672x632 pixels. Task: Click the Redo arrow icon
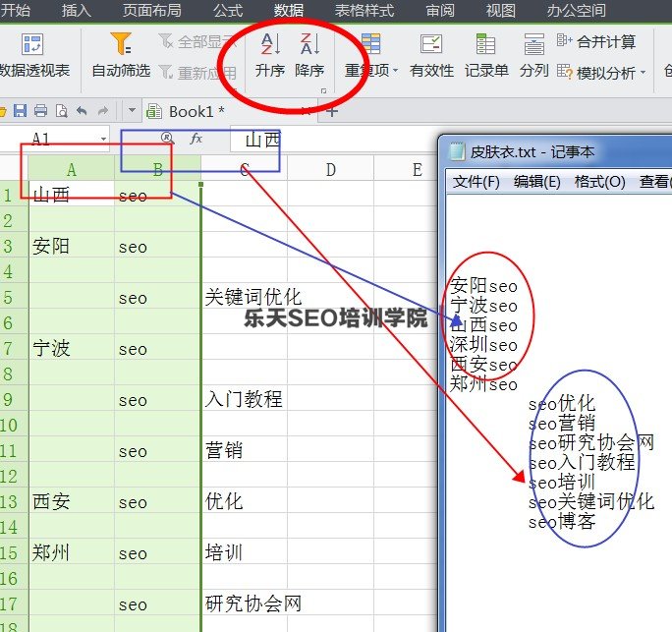[103, 111]
